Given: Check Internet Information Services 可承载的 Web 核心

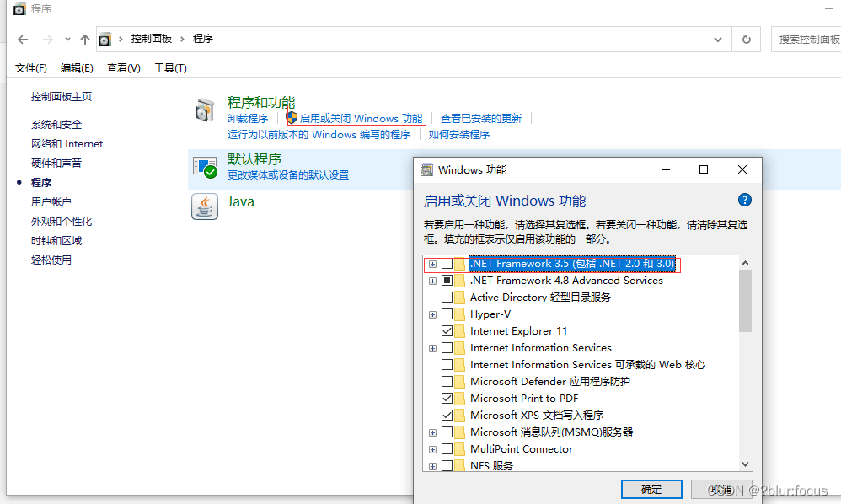Looking at the screenshot, I should coord(447,365).
